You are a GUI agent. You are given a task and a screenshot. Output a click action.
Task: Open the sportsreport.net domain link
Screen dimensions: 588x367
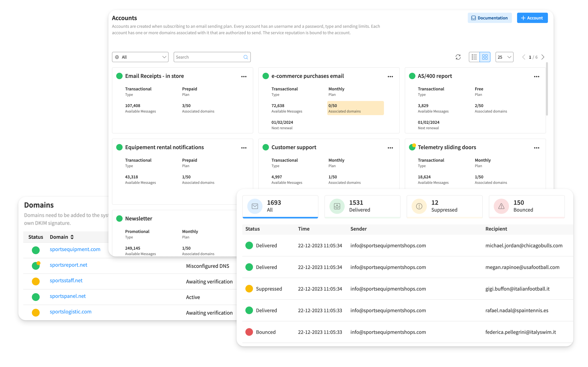pos(68,265)
